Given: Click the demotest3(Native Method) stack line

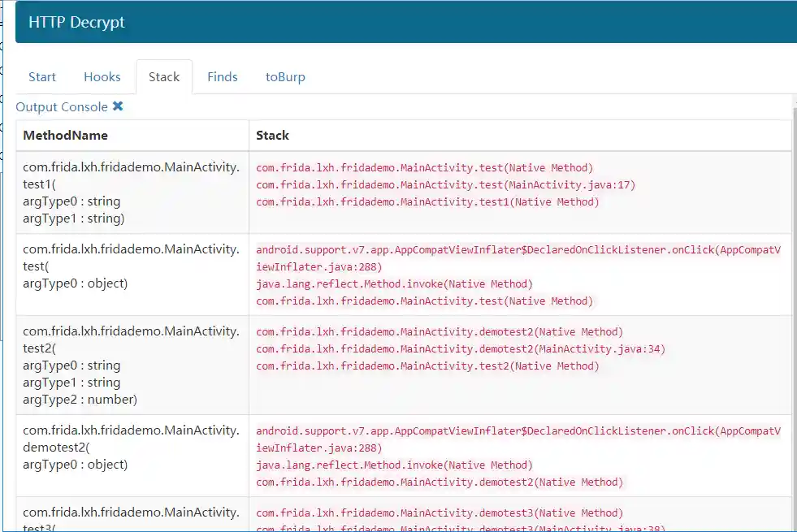Looking at the screenshot, I should (440, 513).
